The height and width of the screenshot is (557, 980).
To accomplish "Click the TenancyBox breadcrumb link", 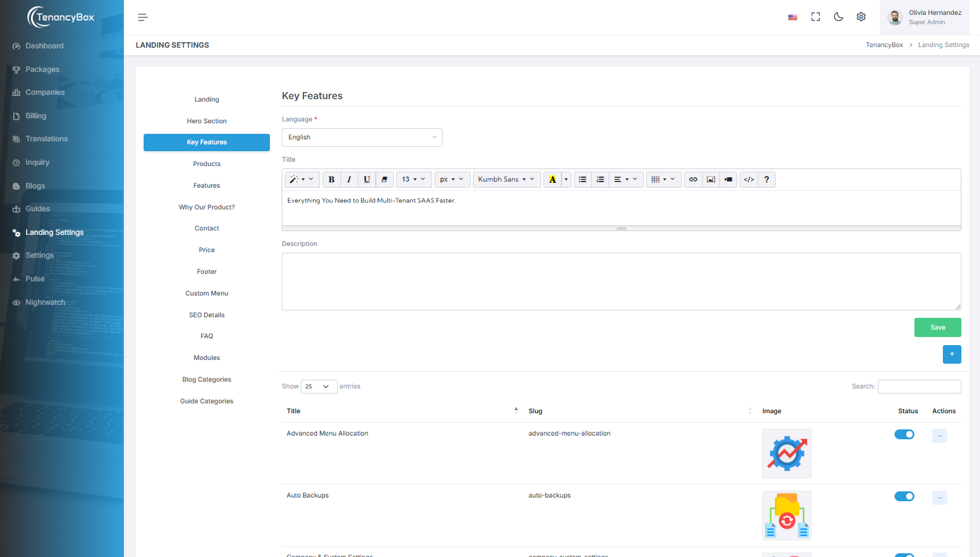I will (x=884, y=45).
